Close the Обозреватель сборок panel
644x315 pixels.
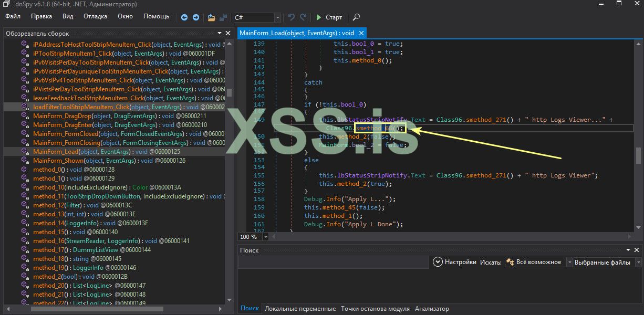point(228,34)
